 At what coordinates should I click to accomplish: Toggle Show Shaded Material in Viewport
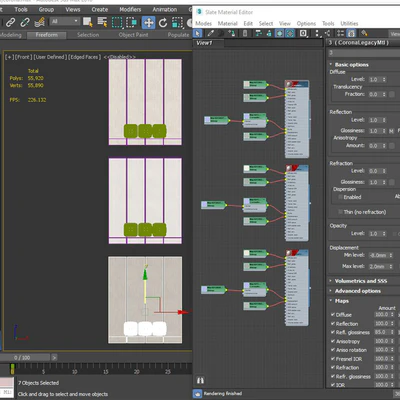pos(279,33)
